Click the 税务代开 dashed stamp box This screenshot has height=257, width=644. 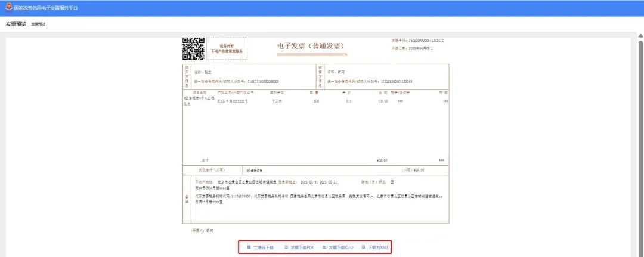[227, 49]
